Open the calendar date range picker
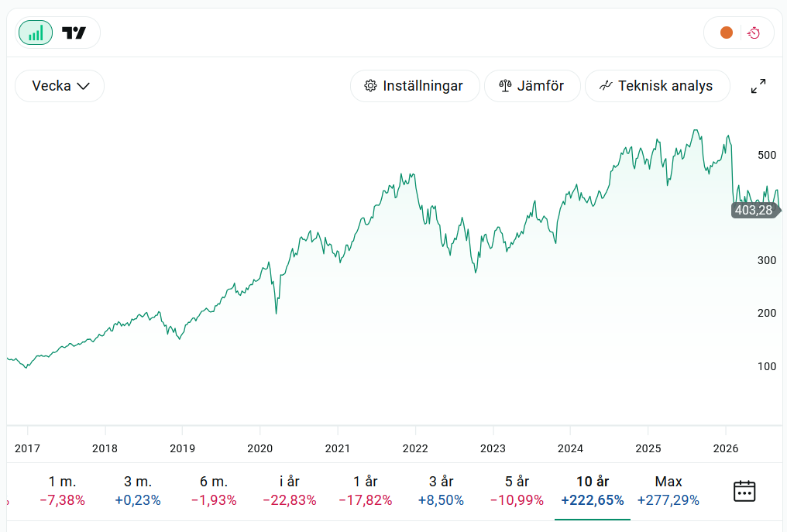The height and width of the screenshot is (532, 787). coord(744,491)
